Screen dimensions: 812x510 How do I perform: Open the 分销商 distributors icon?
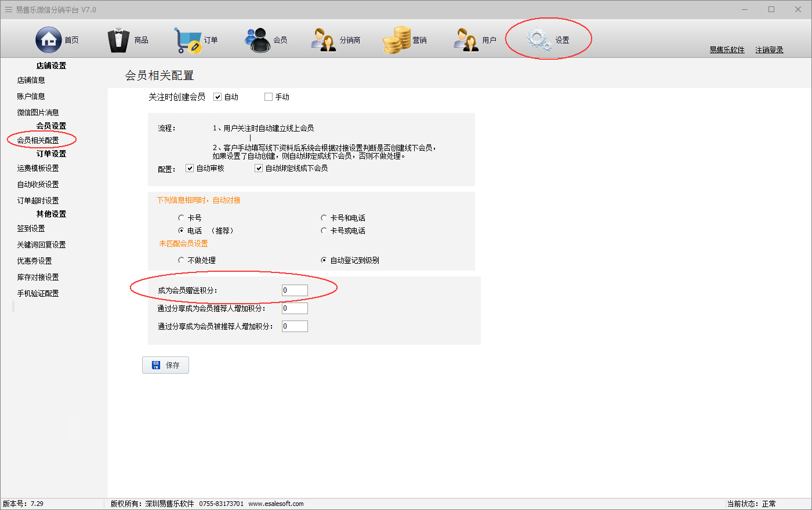[324, 40]
